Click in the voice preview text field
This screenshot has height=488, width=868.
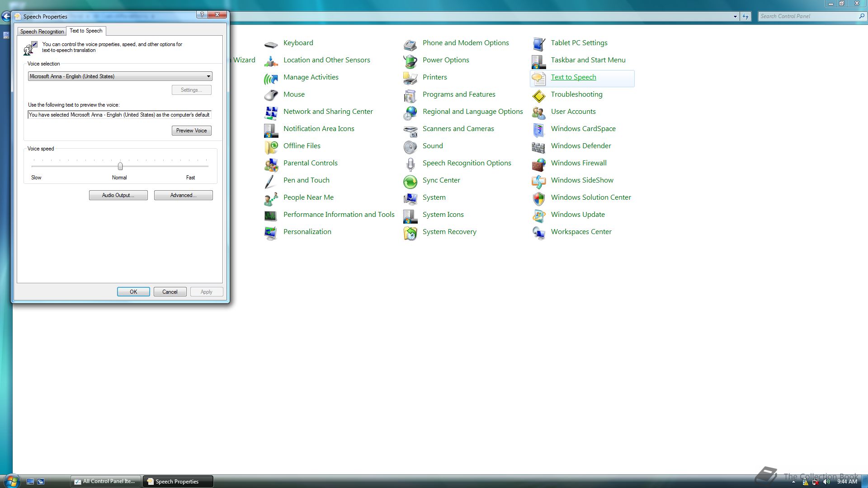point(119,115)
